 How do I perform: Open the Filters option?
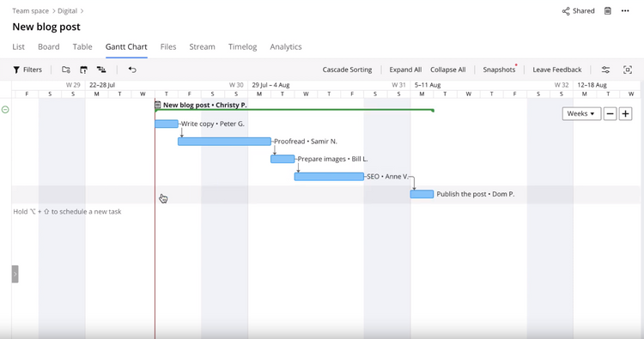point(27,70)
